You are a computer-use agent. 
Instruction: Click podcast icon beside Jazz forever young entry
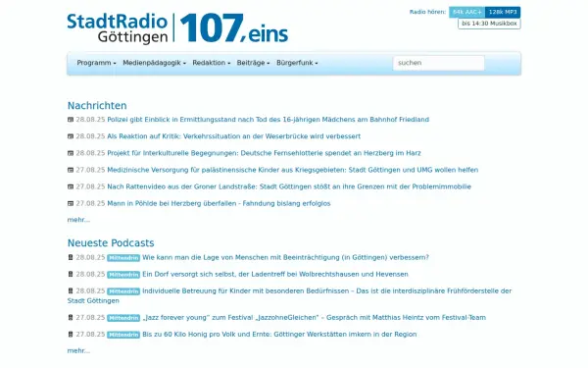(x=71, y=318)
